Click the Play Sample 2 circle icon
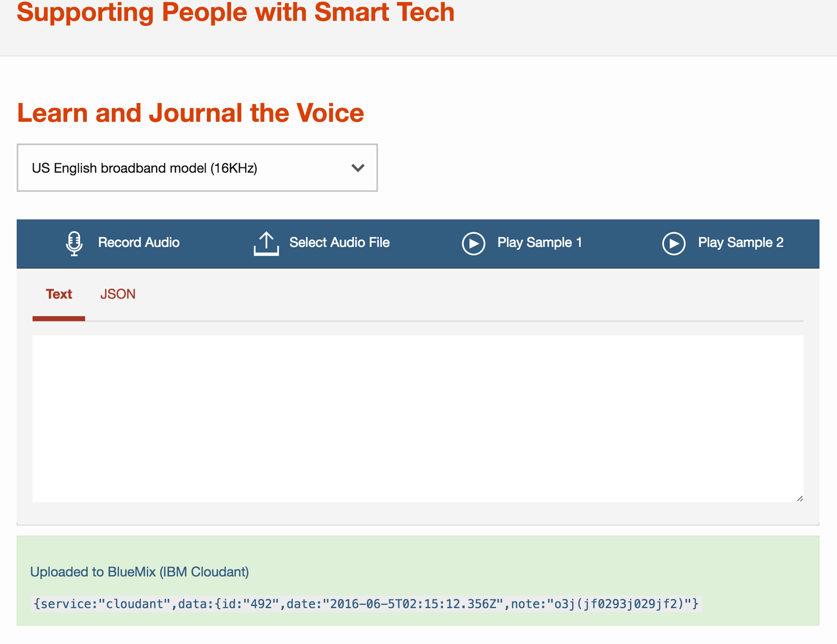 click(674, 244)
